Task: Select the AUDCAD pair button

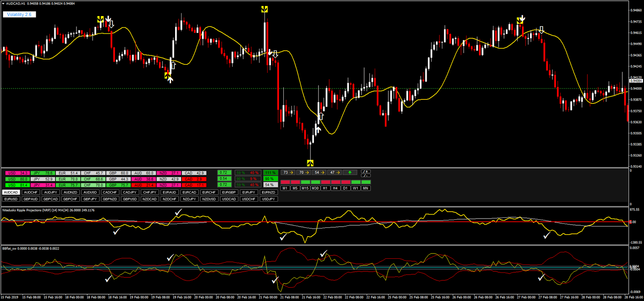Action: tap(11, 192)
